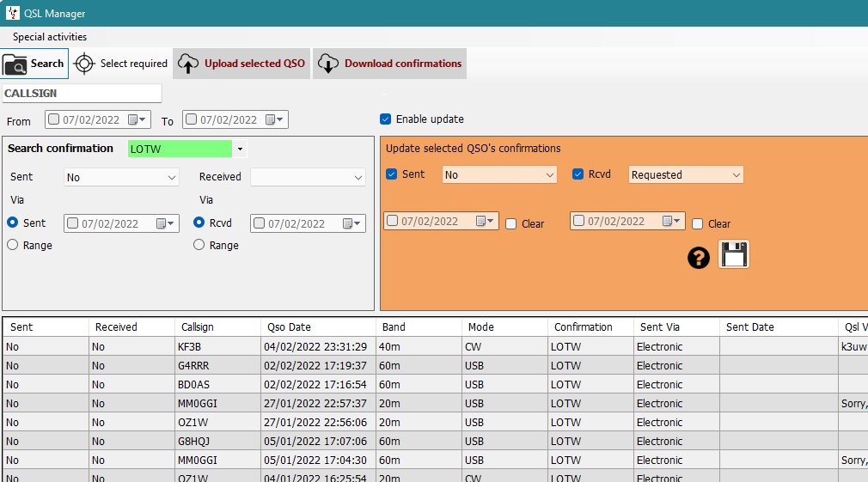Click Select required button
Viewport: 868px width, 482px height.
(x=120, y=64)
